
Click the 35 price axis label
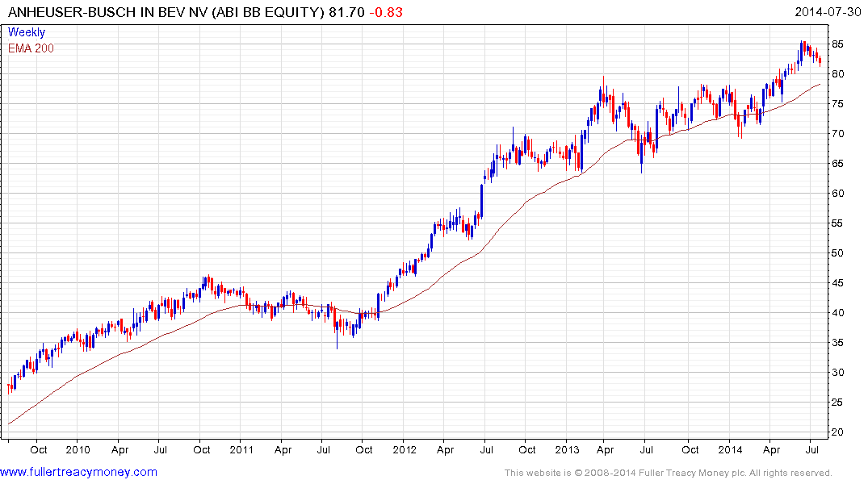tap(837, 343)
